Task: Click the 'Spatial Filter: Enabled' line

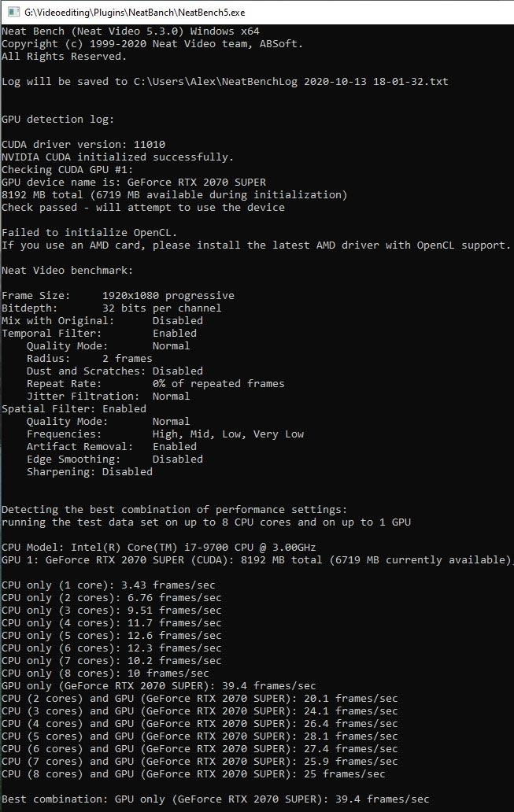Action: (x=74, y=409)
